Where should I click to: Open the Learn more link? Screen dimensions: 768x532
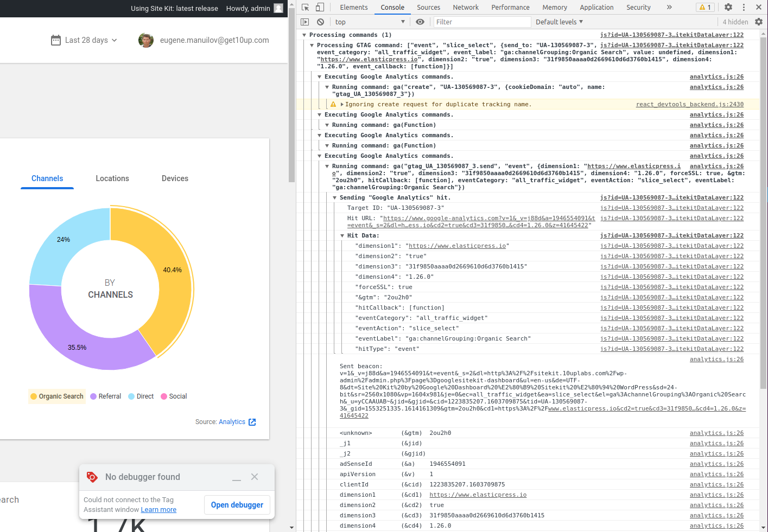[158, 510]
